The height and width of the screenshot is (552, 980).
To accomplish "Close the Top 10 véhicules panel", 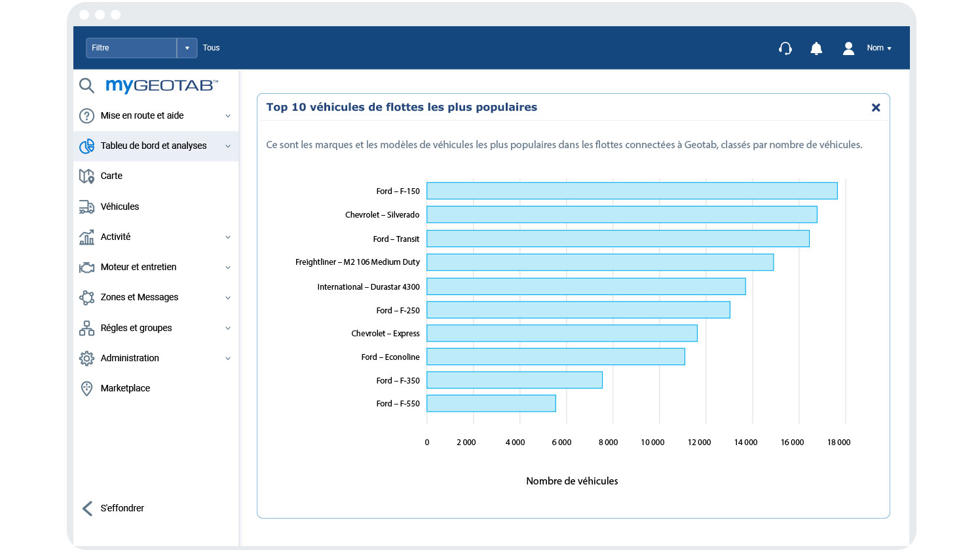I will (876, 108).
